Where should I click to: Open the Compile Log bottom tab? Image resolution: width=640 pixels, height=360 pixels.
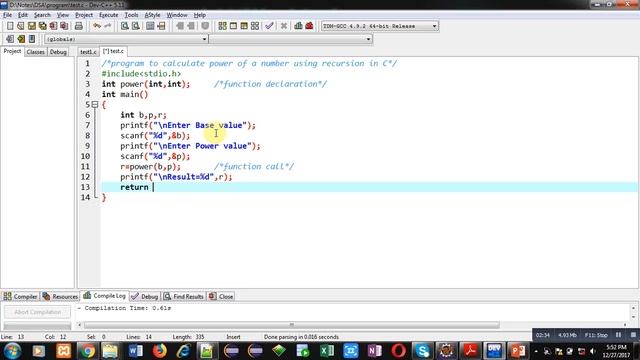(x=104, y=296)
